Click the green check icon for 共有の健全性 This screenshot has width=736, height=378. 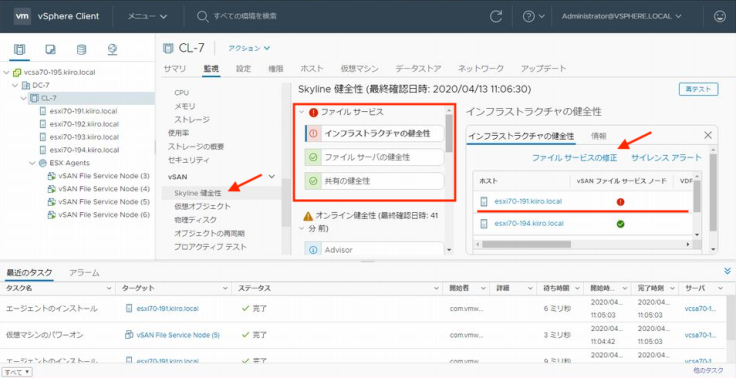coord(314,181)
